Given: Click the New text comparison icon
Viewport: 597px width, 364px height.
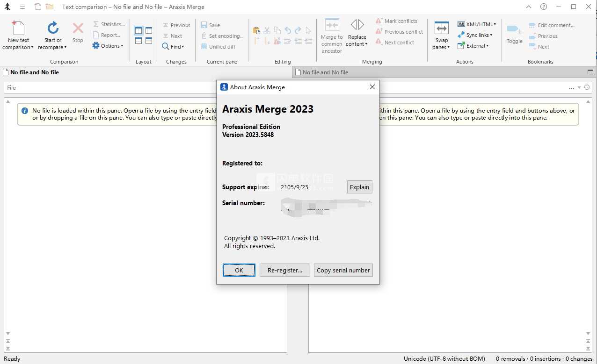Looking at the screenshot, I should pyautogui.click(x=18, y=28).
